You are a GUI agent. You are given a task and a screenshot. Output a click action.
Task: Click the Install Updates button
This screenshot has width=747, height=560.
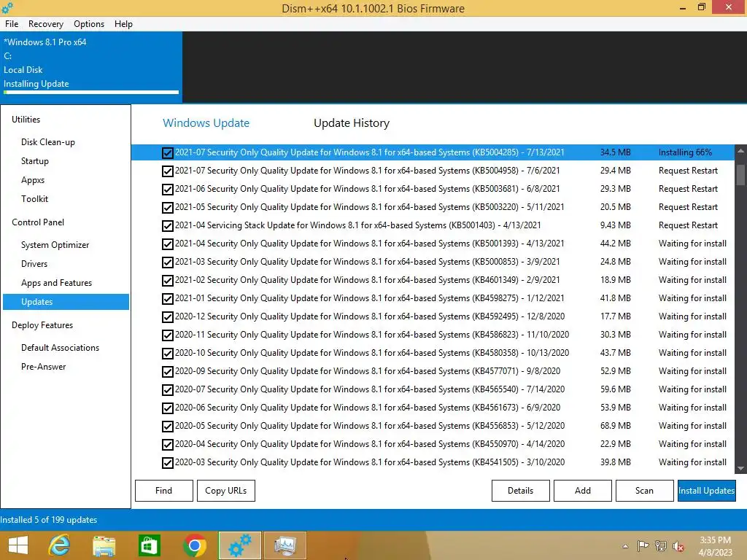pos(706,491)
